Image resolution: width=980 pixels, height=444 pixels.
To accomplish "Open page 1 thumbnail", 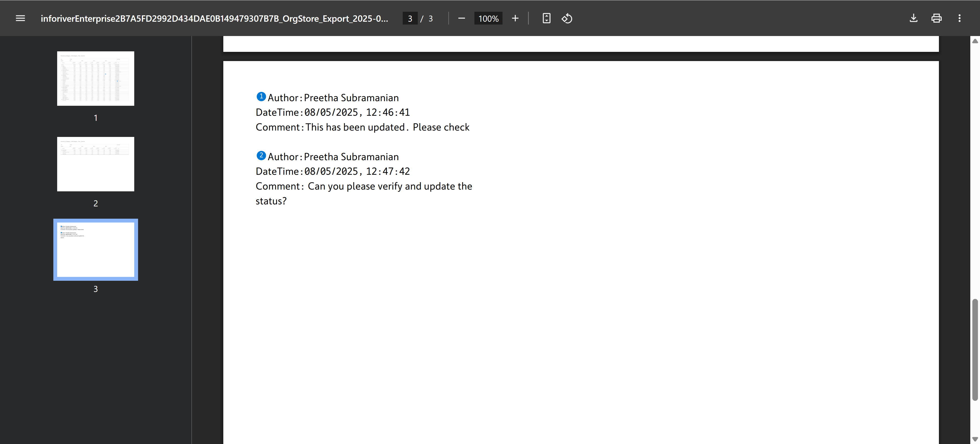I will (95, 78).
